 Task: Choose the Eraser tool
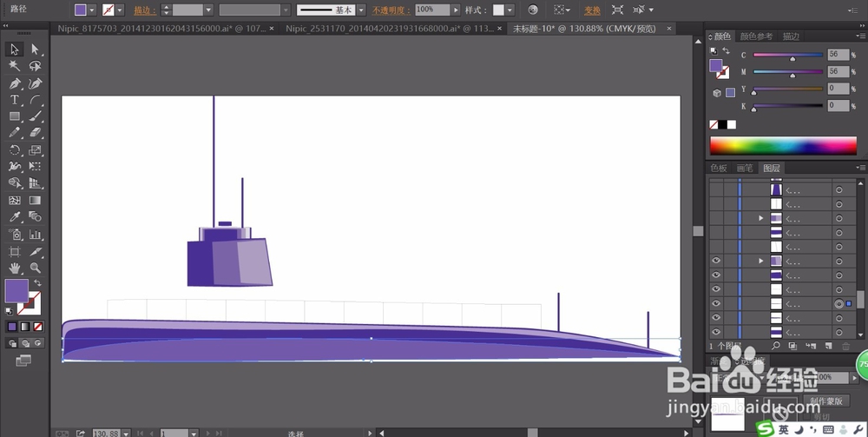click(x=36, y=133)
